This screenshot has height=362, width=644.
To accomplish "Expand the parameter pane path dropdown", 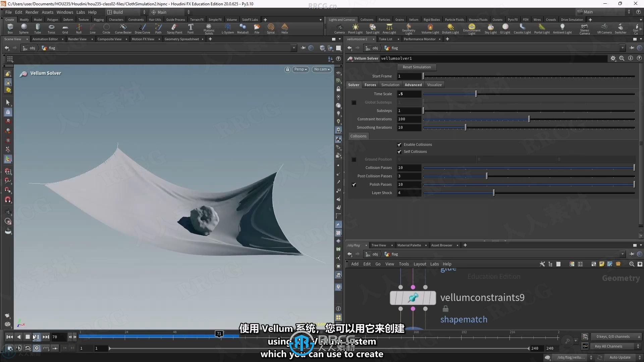I will [x=623, y=48].
